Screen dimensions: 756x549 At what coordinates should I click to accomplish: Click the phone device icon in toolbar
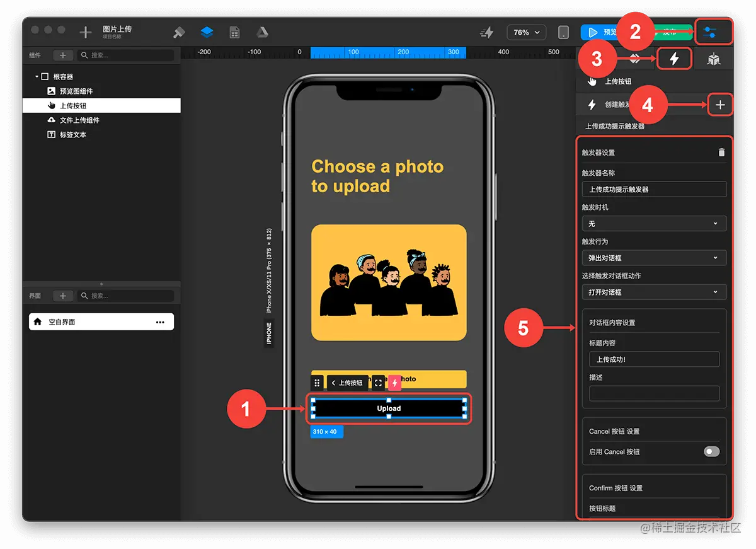pos(563,32)
